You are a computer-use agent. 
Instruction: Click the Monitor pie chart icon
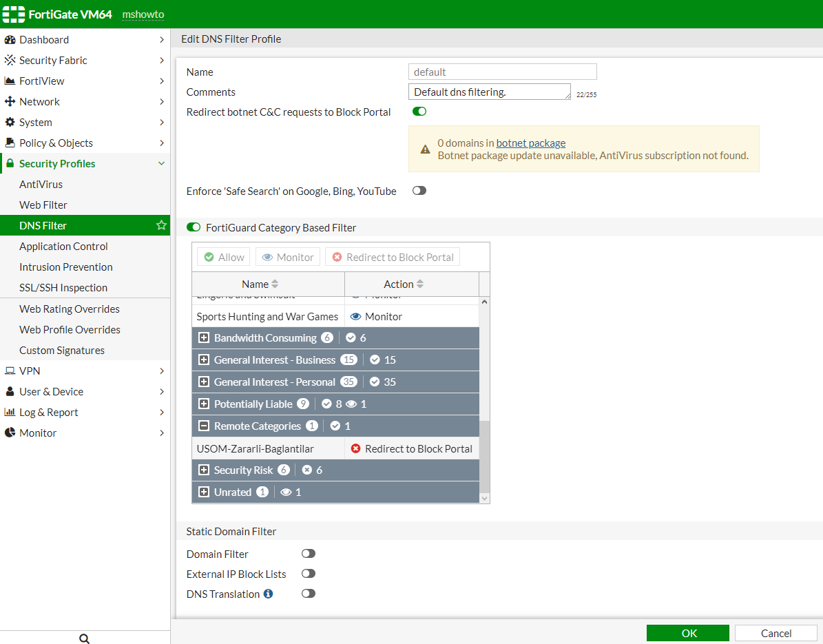tap(10, 433)
